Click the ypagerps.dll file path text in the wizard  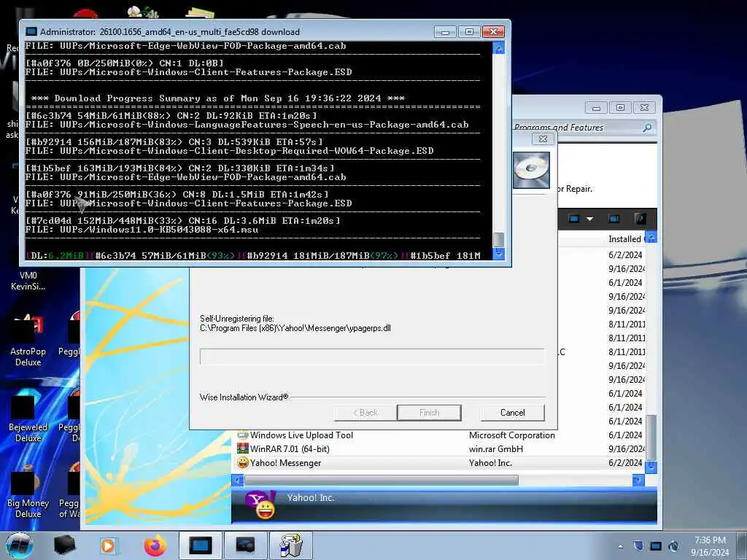click(x=295, y=328)
